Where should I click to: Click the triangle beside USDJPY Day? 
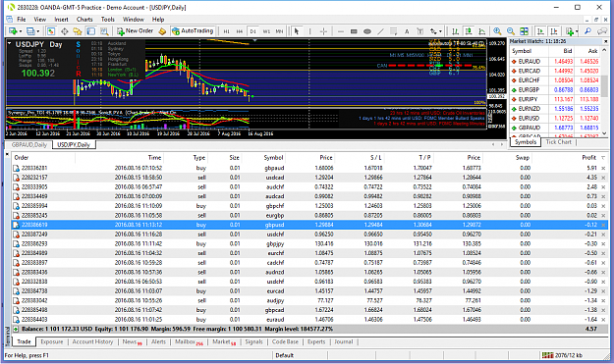10,44
